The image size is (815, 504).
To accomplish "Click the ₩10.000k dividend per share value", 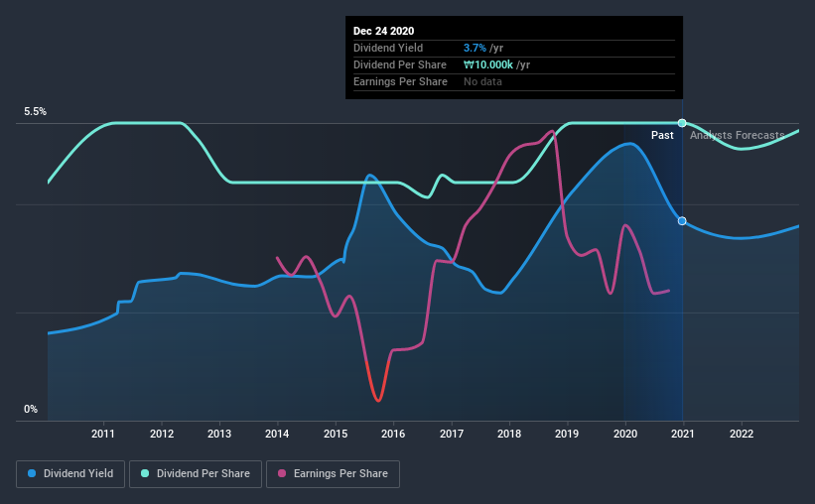I will pos(488,64).
